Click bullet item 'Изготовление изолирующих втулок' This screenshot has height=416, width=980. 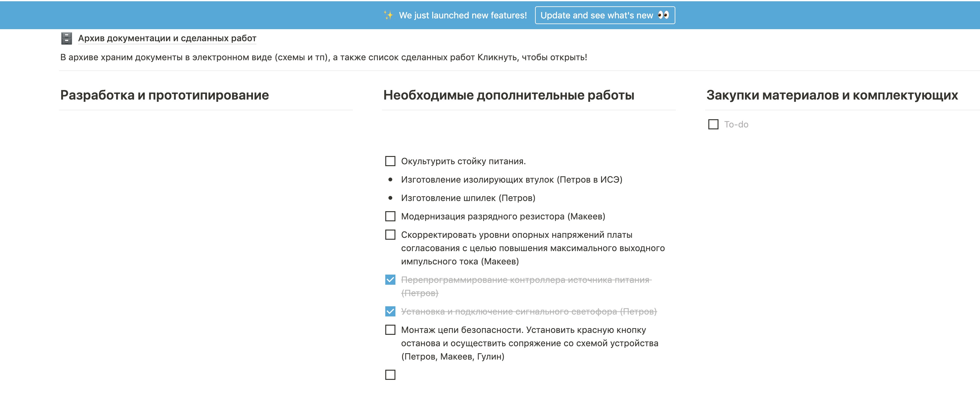click(x=511, y=180)
